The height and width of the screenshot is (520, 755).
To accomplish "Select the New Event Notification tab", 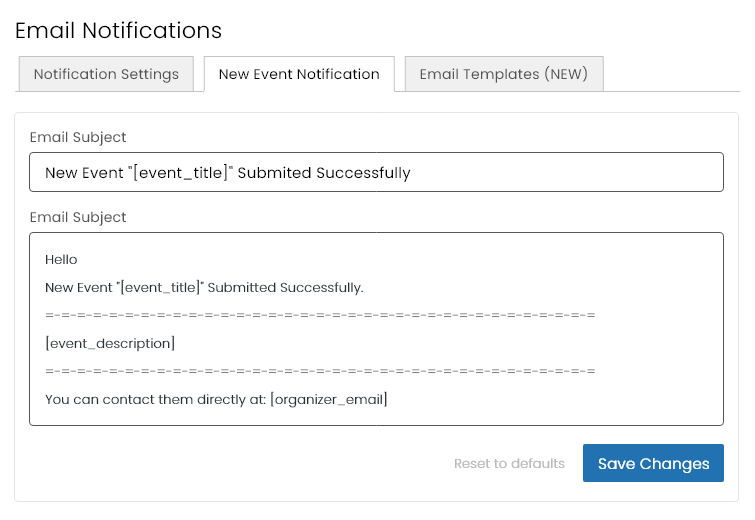I will [x=299, y=74].
